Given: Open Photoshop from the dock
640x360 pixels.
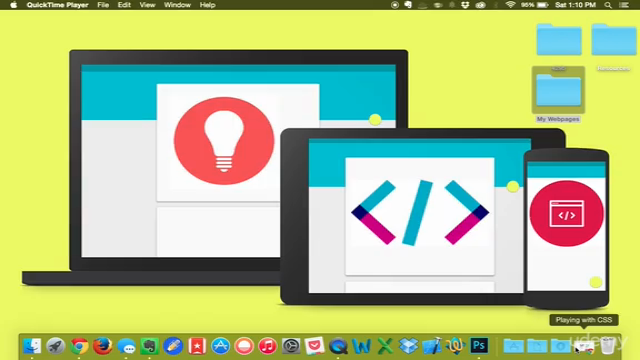Looking at the screenshot, I should click(479, 346).
